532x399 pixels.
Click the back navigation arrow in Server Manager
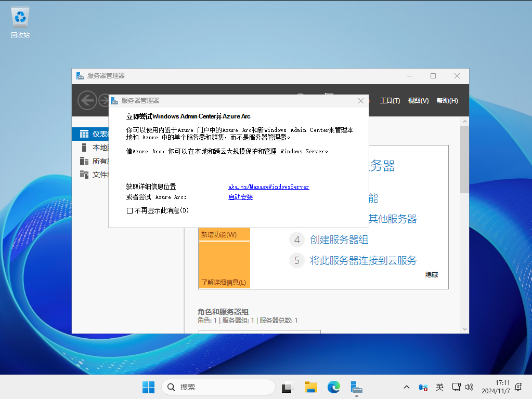[x=87, y=100]
